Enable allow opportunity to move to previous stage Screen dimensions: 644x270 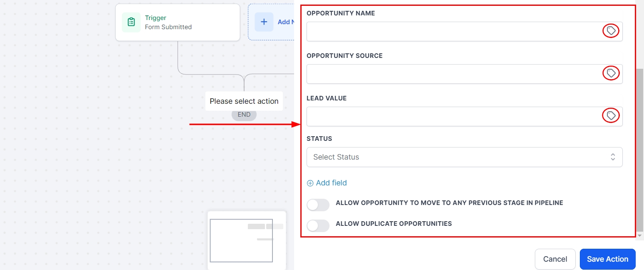click(x=318, y=205)
